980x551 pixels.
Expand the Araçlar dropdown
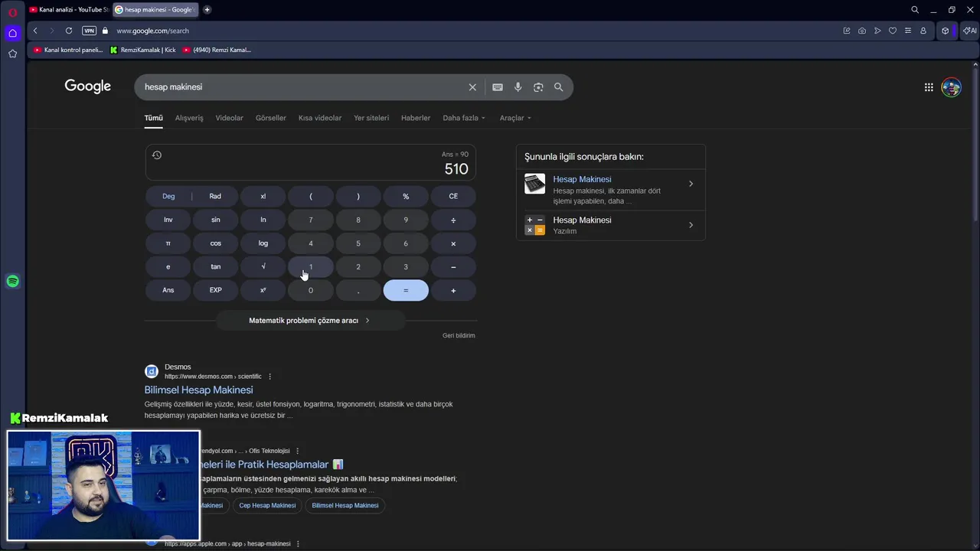tap(515, 118)
